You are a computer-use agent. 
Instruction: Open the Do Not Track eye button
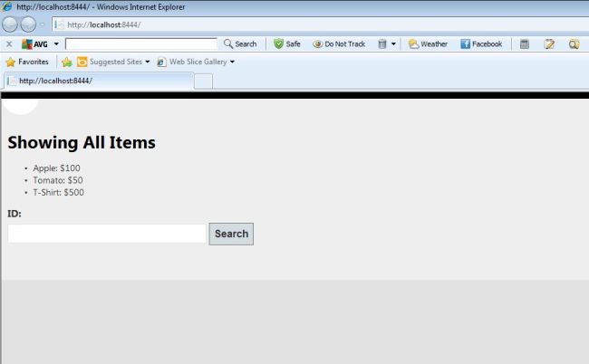pyautogui.click(x=339, y=43)
